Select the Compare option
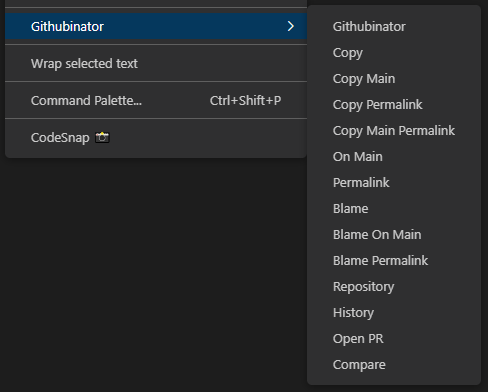488x392 pixels. (394, 365)
